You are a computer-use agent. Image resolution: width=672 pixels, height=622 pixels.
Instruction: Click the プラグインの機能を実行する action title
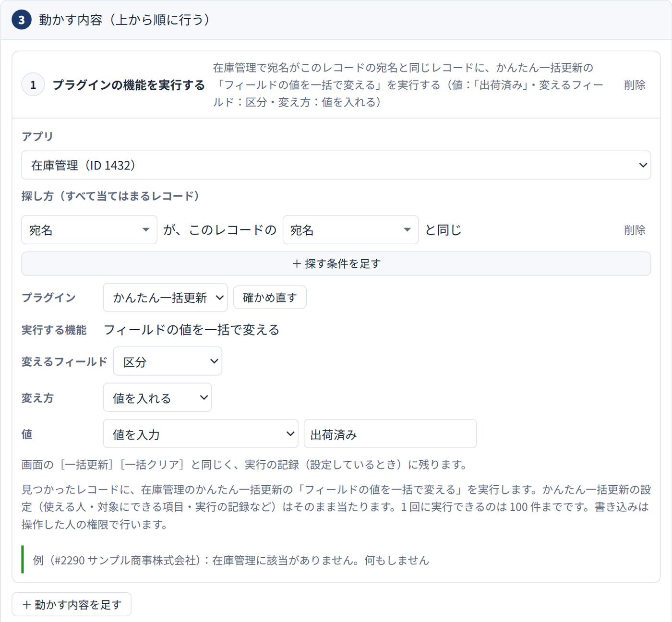tap(129, 85)
